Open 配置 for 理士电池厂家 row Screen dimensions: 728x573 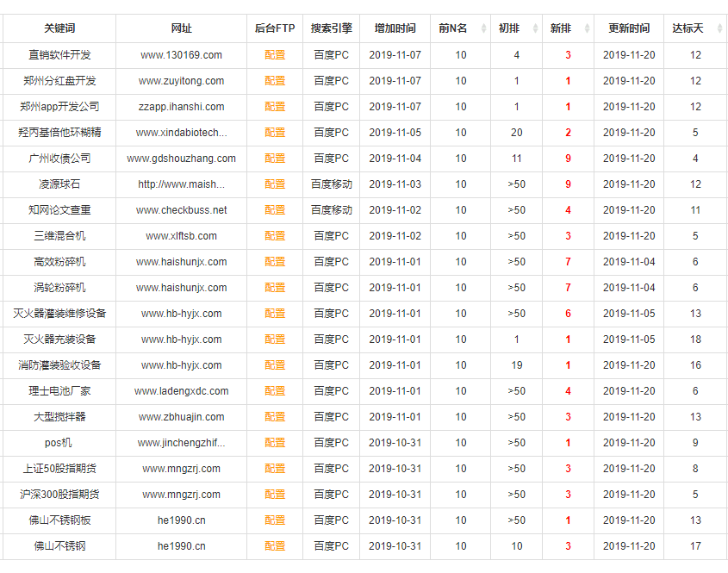275,391
